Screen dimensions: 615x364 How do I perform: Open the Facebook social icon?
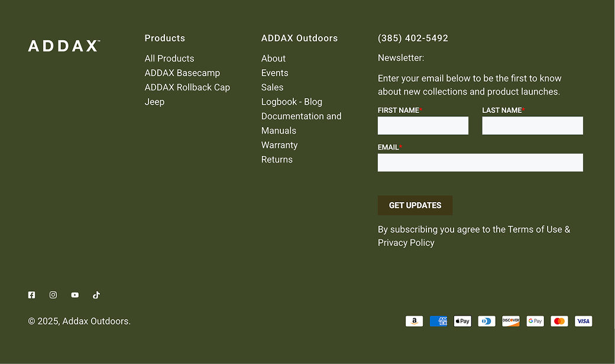coord(32,295)
